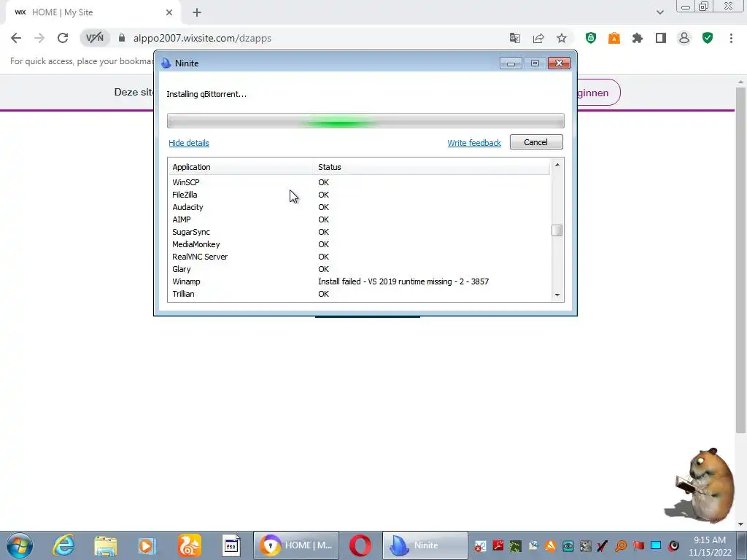Image resolution: width=747 pixels, height=560 pixels.
Task: Open Opera from the taskbar
Action: click(x=360, y=545)
